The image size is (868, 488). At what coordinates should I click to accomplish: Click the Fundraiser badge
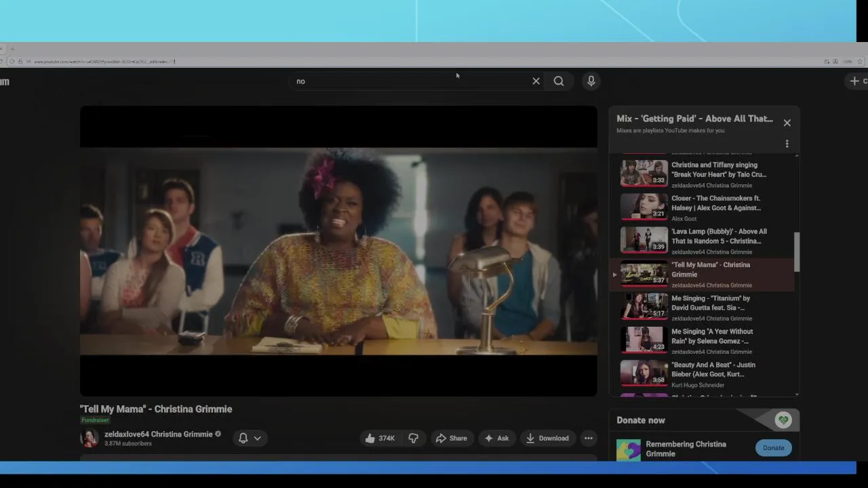96,420
